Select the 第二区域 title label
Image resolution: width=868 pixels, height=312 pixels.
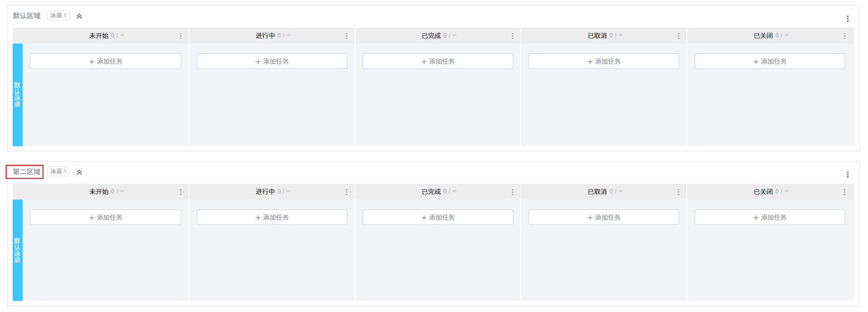coord(26,172)
